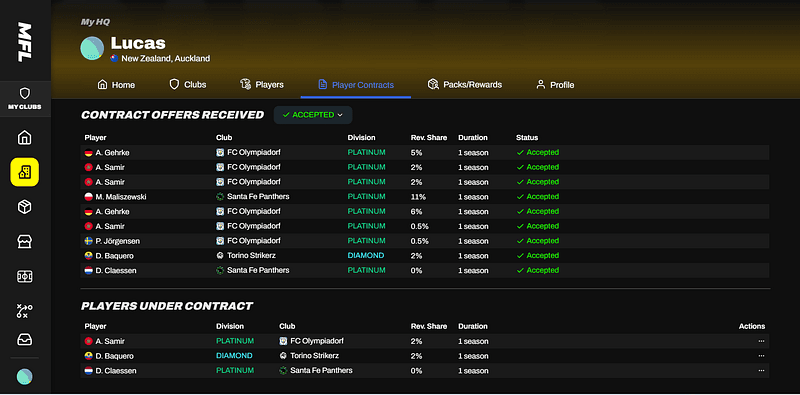Open the marketplace store icon in the sidebar

tap(24, 241)
